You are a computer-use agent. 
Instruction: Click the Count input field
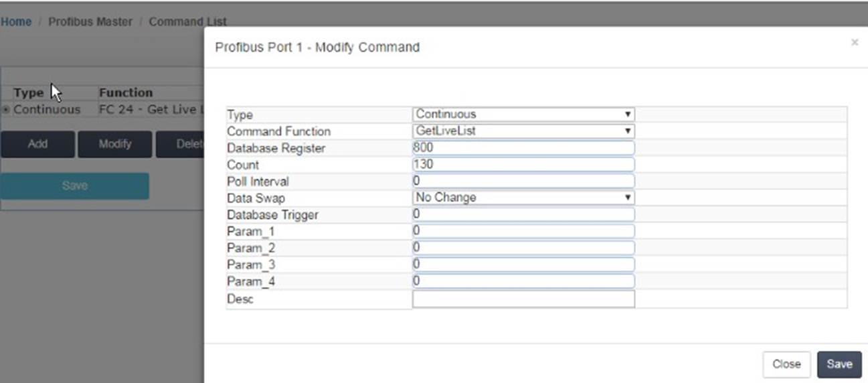pyautogui.click(x=523, y=165)
